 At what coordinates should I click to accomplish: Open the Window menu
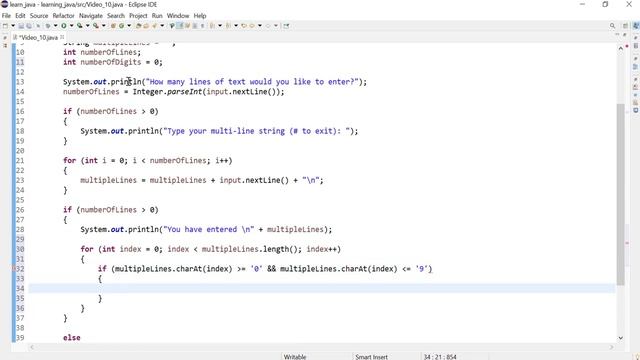pyautogui.click(x=178, y=16)
